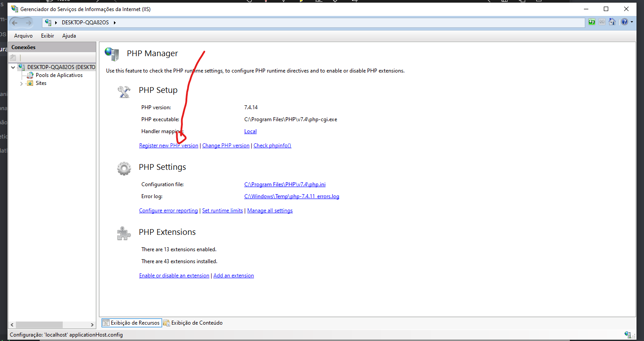Screen dimensions: 644x341
Task: Click the back navigation arrow
Action: point(15,23)
